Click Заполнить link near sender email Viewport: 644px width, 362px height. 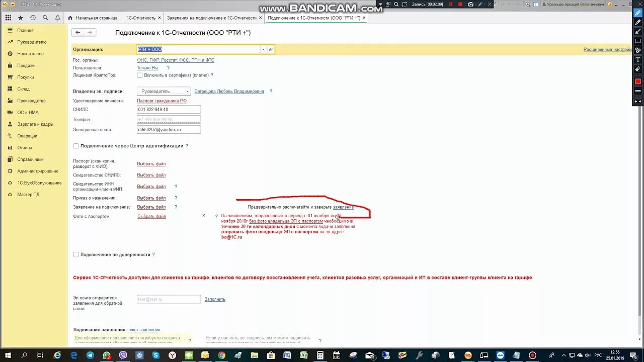[x=215, y=299]
